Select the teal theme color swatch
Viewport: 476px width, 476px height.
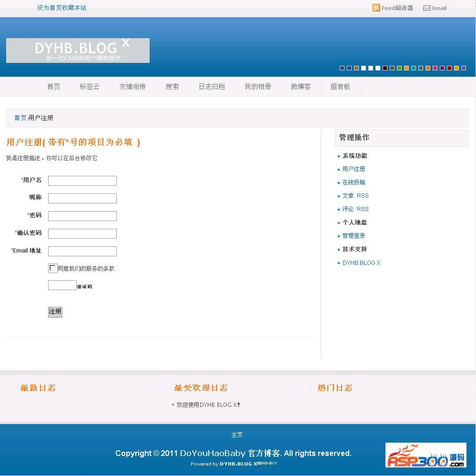point(414,68)
